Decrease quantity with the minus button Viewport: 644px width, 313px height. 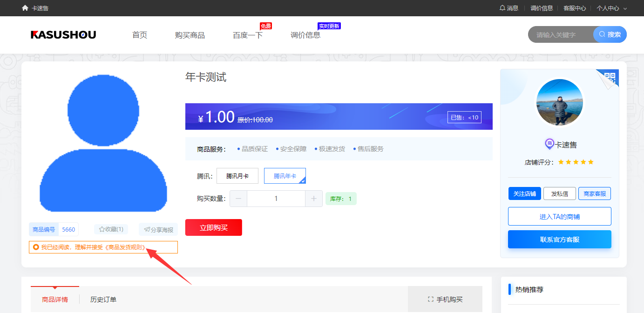(x=238, y=199)
